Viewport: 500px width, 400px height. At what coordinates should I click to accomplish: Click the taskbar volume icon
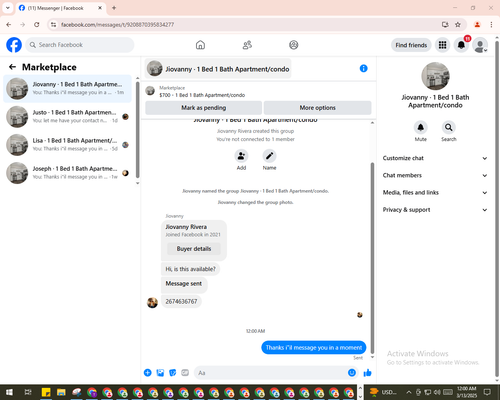(437, 392)
